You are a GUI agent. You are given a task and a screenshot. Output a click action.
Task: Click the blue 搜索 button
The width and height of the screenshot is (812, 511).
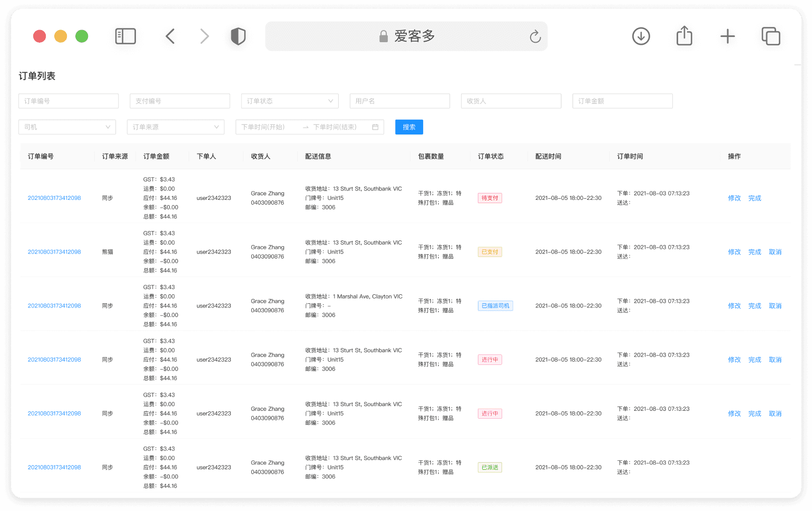pos(409,127)
